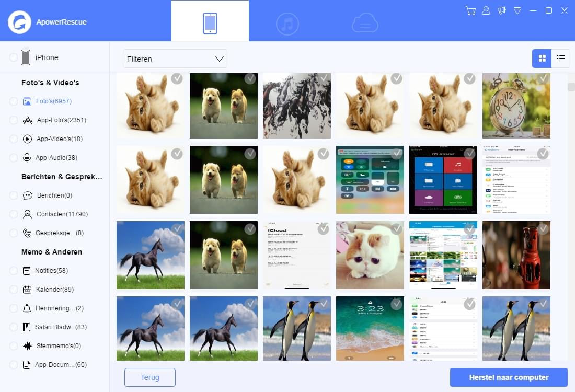Open the iTunes backup recovery tab
The width and height of the screenshot is (575, 392).
pos(287,24)
